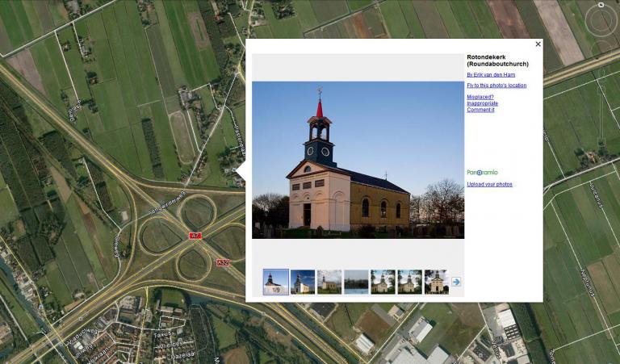Click 'Fly to this photo's location'

[496, 85]
